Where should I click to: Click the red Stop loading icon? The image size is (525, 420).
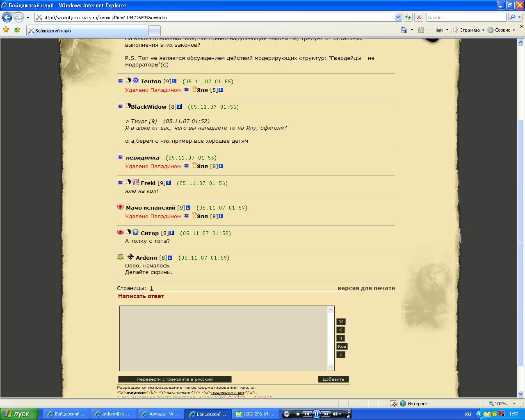[x=419, y=17]
